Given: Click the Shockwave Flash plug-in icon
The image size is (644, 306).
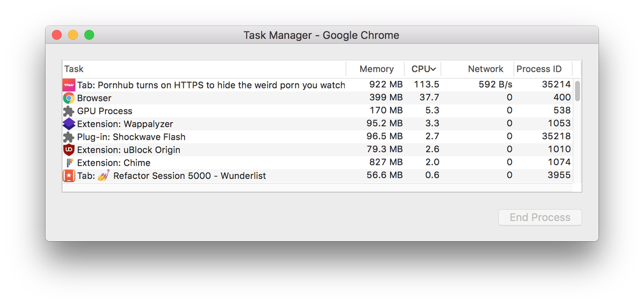Looking at the screenshot, I should click(69, 137).
